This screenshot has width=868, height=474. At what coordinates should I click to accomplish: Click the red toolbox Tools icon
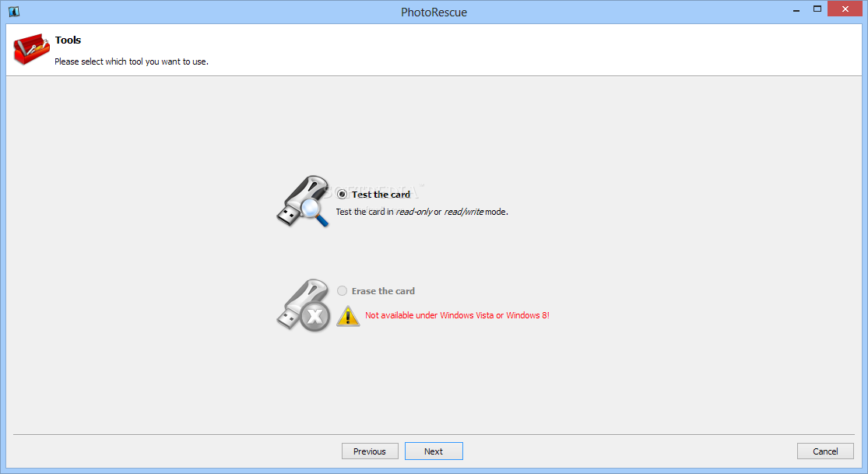[32, 49]
